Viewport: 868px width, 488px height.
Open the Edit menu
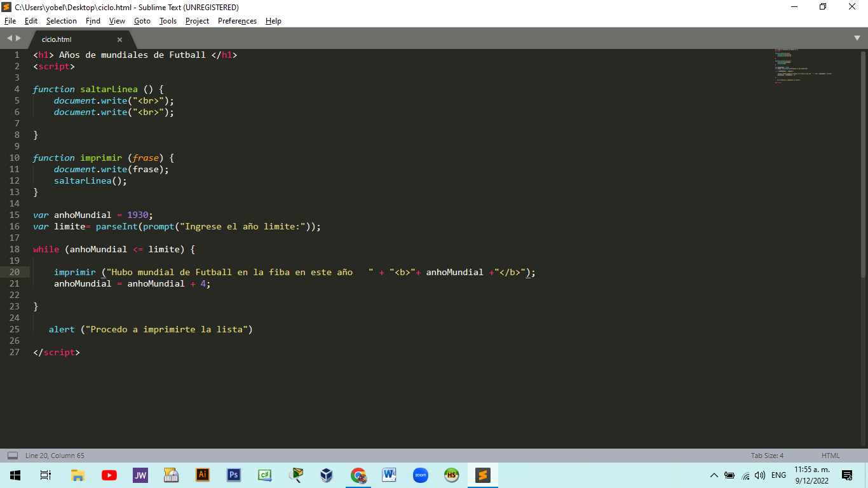[31, 21]
